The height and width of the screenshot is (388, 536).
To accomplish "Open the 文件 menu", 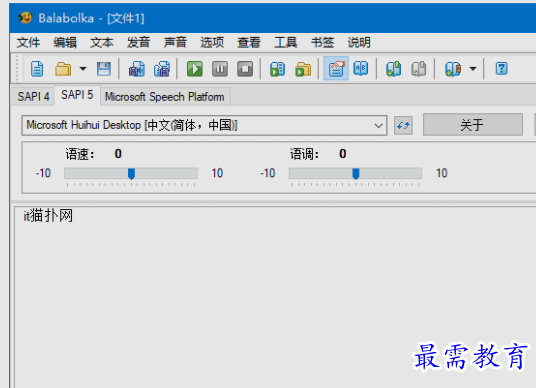I will tap(28, 42).
